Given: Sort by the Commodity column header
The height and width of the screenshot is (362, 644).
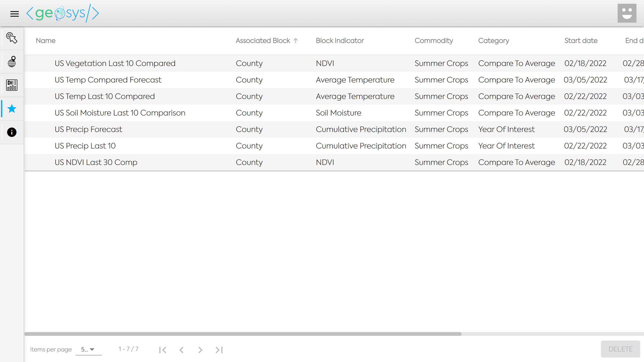Looking at the screenshot, I should [433, 41].
